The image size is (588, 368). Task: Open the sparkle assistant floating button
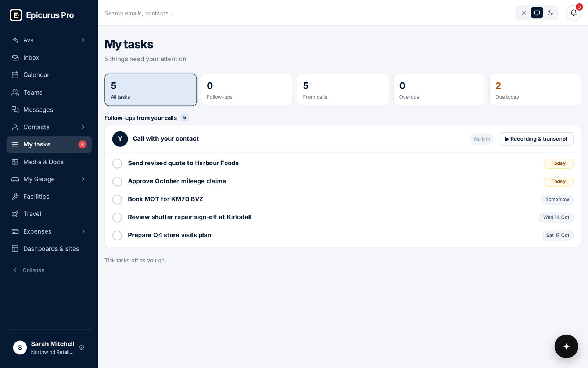566,346
